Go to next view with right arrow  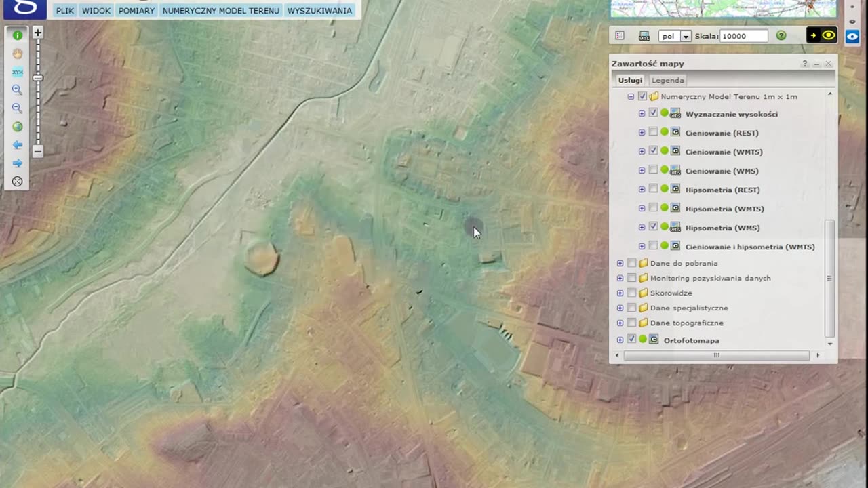click(17, 163)
